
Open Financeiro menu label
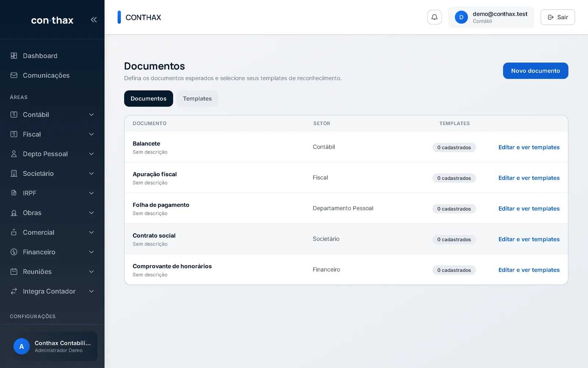pyautogui.click(x=39, y=252)
